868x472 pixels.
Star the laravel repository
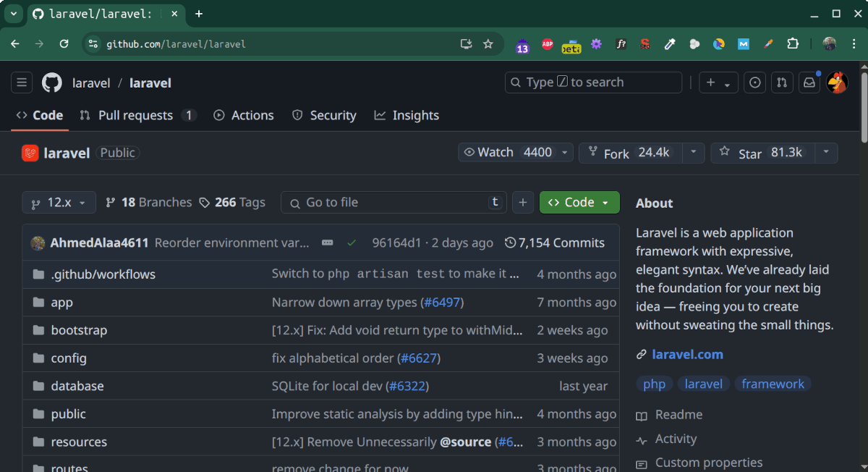pos(762,153)
